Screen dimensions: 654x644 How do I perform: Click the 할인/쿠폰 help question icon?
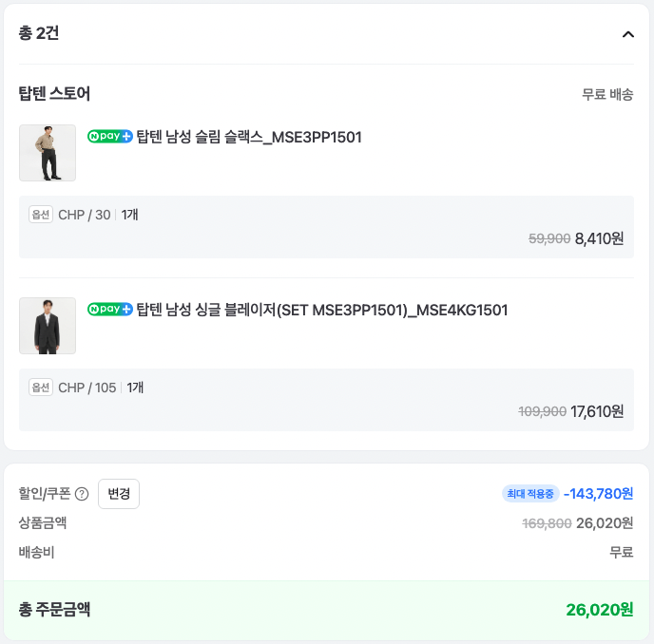tap(82, 494)
